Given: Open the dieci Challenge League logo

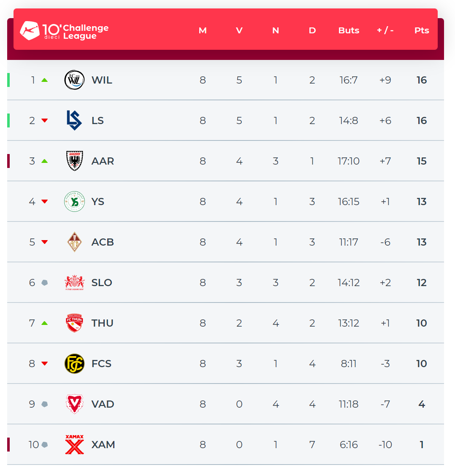Looking at the screenshot, I should (x=64, y=31).
